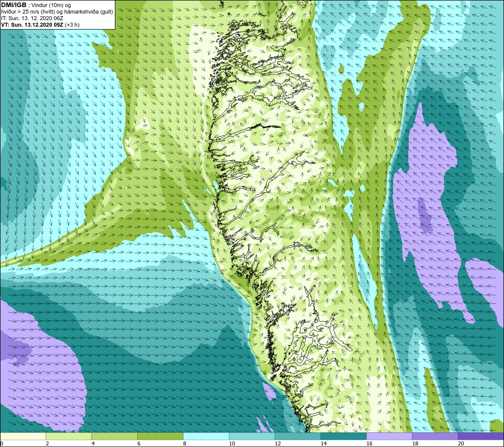This screenshot has width=504, height=447.
Task: Click the legend scale label "10"
Action: (x=232, y=443)
